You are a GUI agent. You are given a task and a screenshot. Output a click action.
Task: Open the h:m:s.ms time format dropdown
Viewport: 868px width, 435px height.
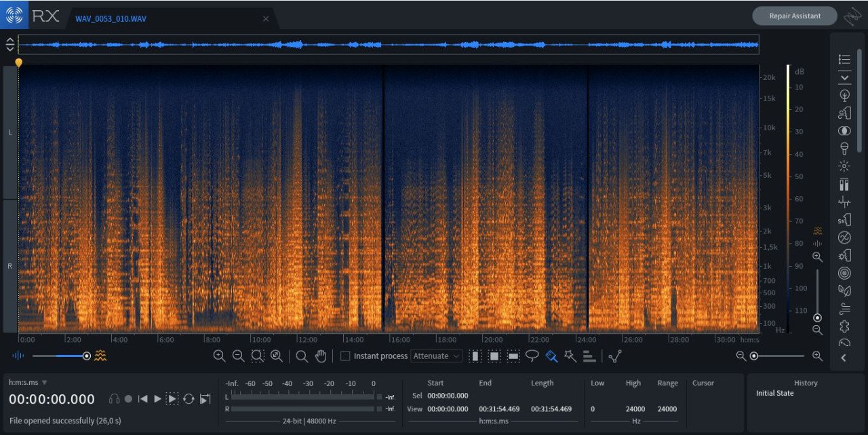[28, 383]
